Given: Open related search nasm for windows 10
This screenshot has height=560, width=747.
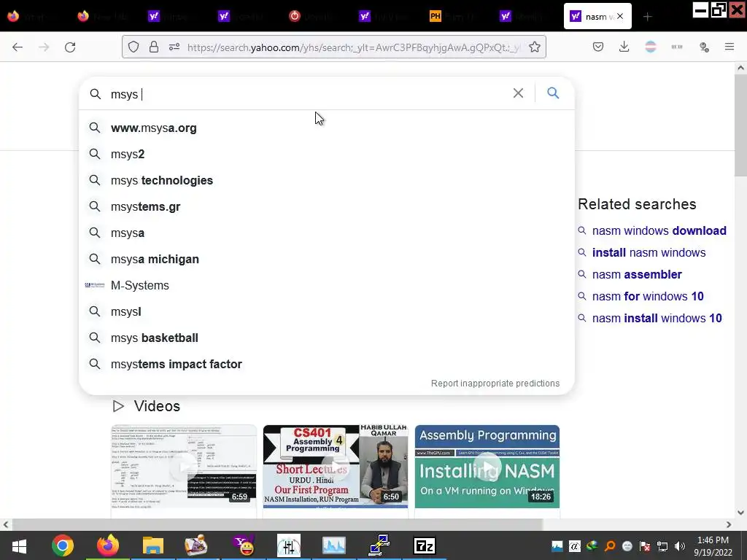Looking at the screenshot, I should 648,296.
